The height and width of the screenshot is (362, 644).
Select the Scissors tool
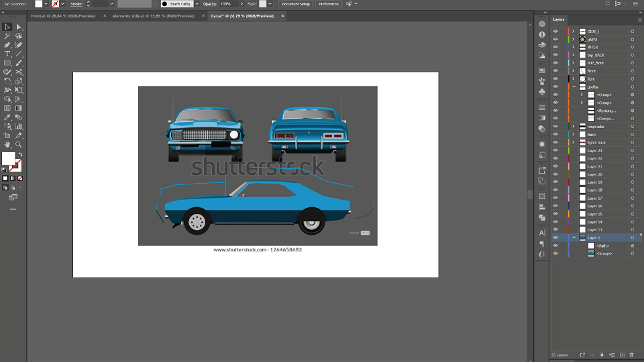tap(19, 72)
